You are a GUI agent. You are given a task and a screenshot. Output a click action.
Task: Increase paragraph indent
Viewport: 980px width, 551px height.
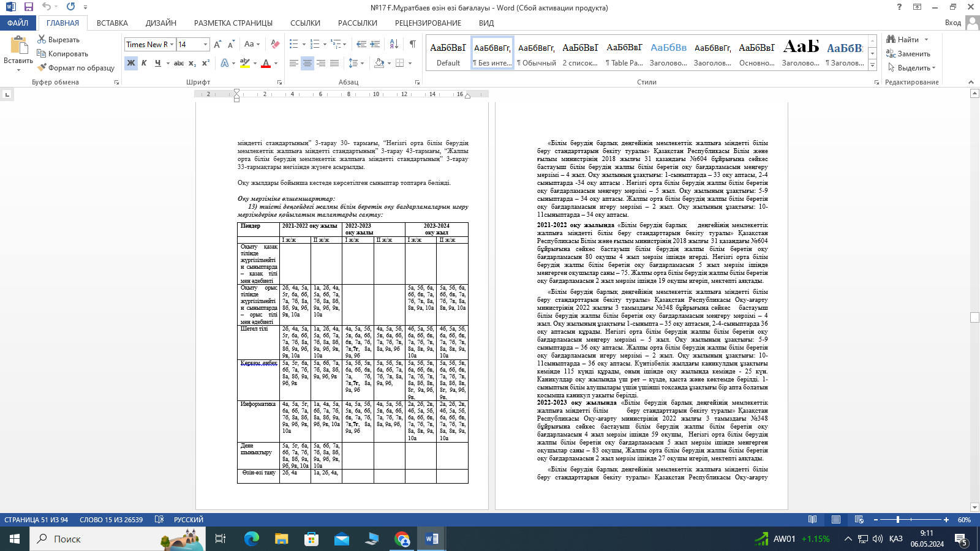tap(375, 44)
